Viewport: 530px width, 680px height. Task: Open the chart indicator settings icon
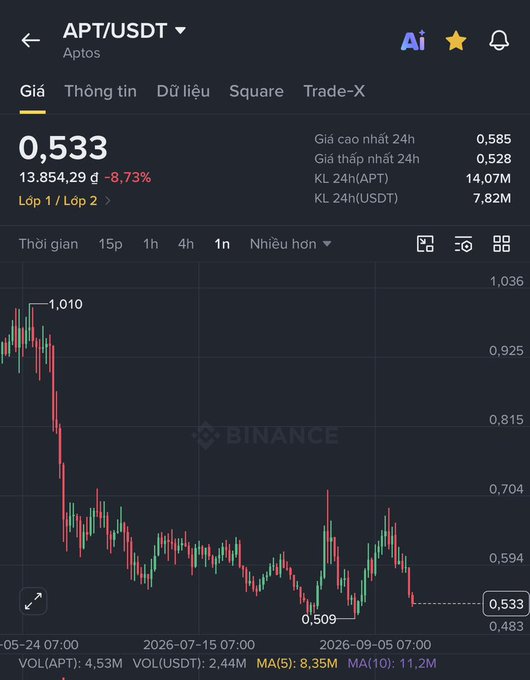click(463, 244)
